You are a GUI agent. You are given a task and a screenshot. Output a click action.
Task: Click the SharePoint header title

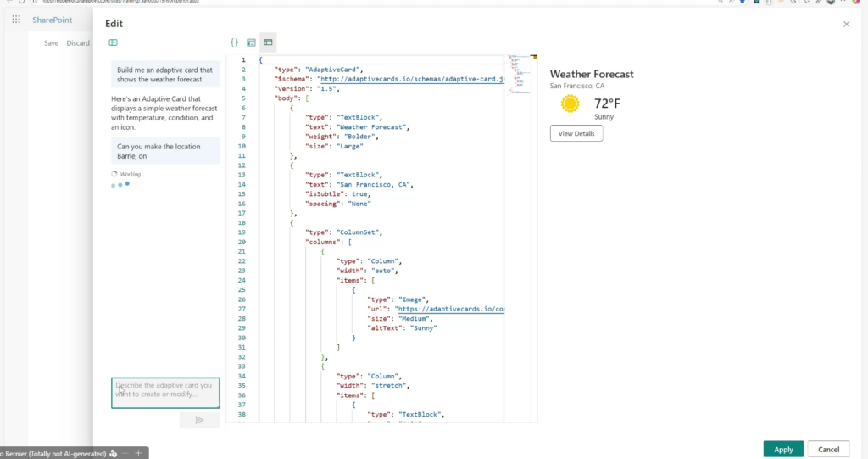tap(53, 19)
